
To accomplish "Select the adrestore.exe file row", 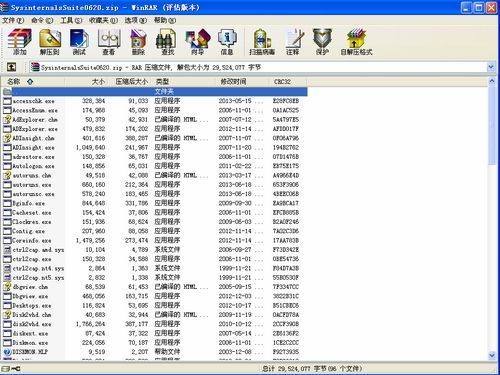I will tap(153, 157).
